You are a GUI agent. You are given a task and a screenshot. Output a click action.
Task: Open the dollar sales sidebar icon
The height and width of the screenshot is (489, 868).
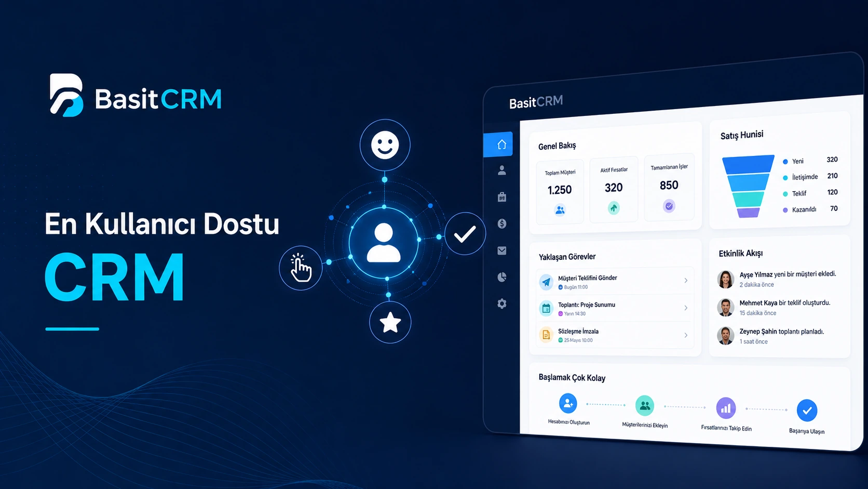pos(501,223)
